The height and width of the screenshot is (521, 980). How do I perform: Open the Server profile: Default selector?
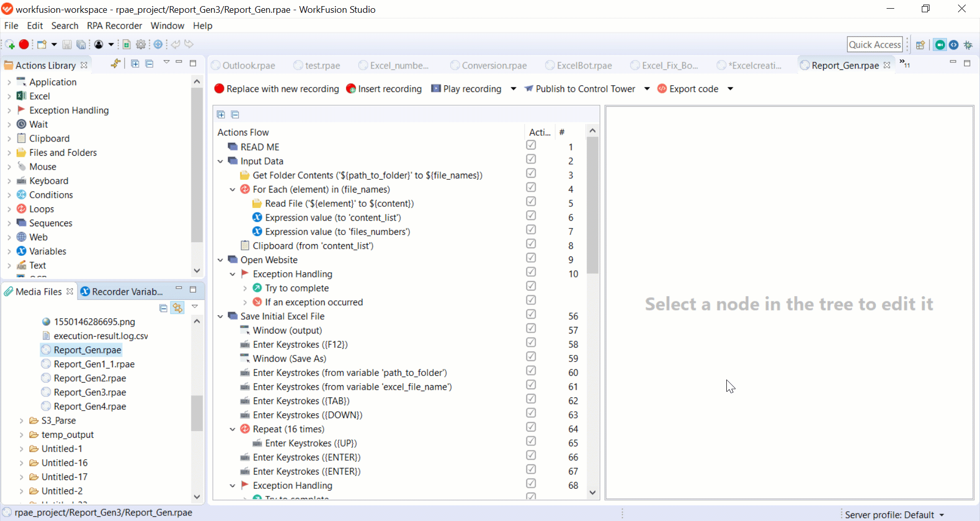click(x=895, y=515)
